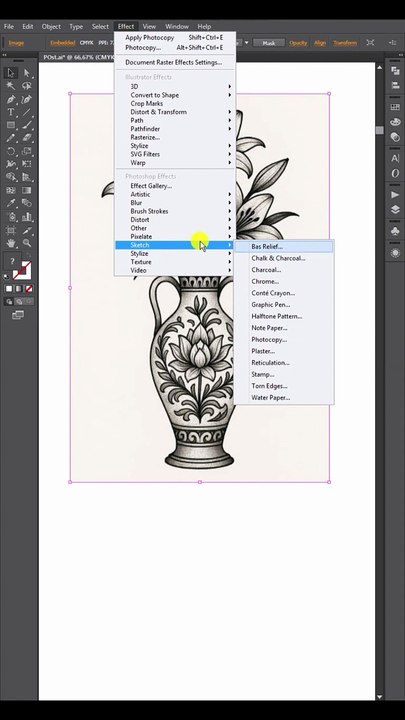This screenshot has width=405, height=720.
Task: Open the Object menu
Action: click(x=51, y=26)
